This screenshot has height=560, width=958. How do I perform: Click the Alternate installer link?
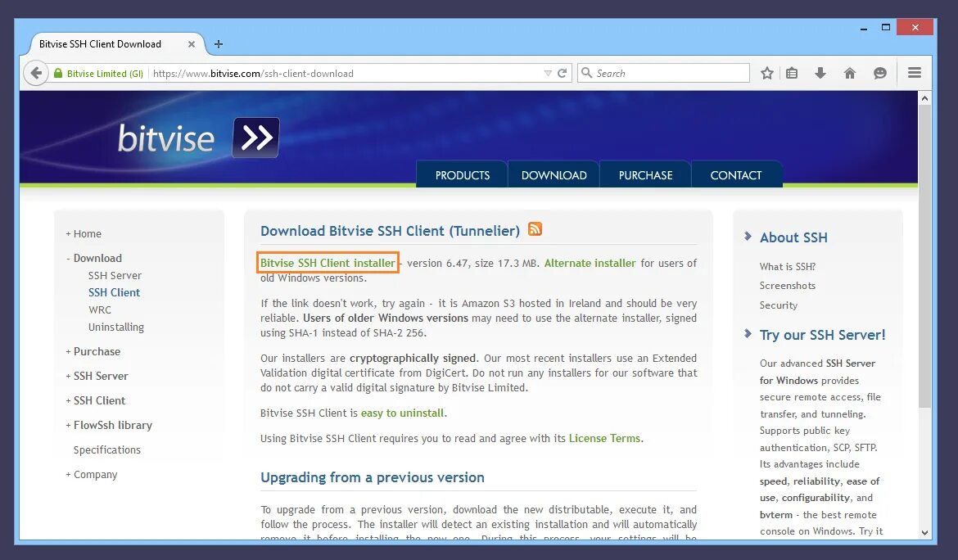[x=590, y=263]
